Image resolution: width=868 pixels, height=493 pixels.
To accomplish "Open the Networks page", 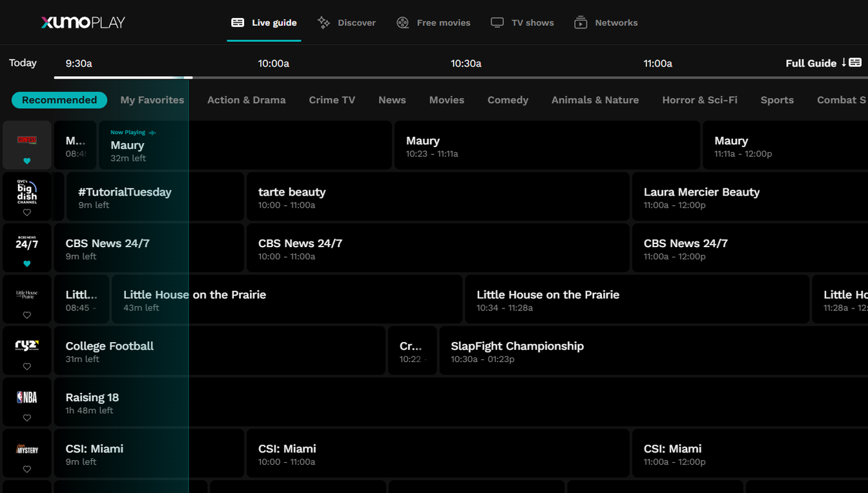I will tap(606, 23).
